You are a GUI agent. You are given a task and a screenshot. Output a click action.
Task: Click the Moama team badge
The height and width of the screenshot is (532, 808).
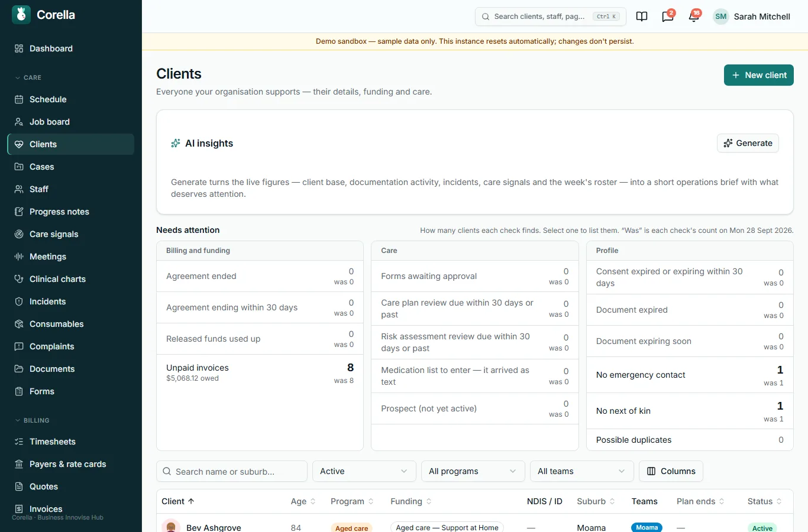coord(647,527)
